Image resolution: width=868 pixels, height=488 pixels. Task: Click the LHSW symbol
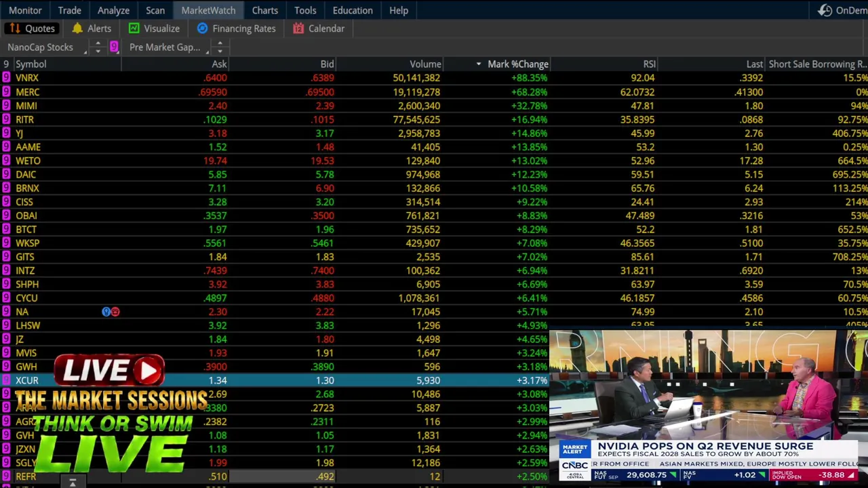click(28, 325)
